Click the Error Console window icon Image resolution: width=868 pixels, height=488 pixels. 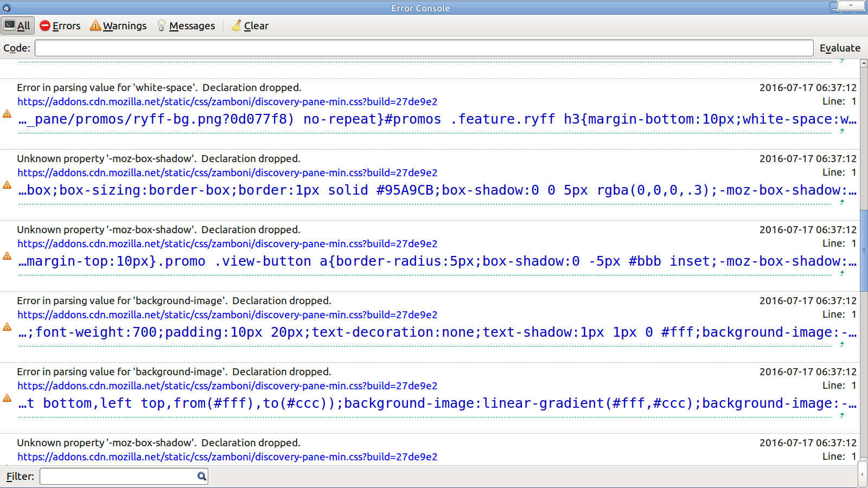click(7, 8)
